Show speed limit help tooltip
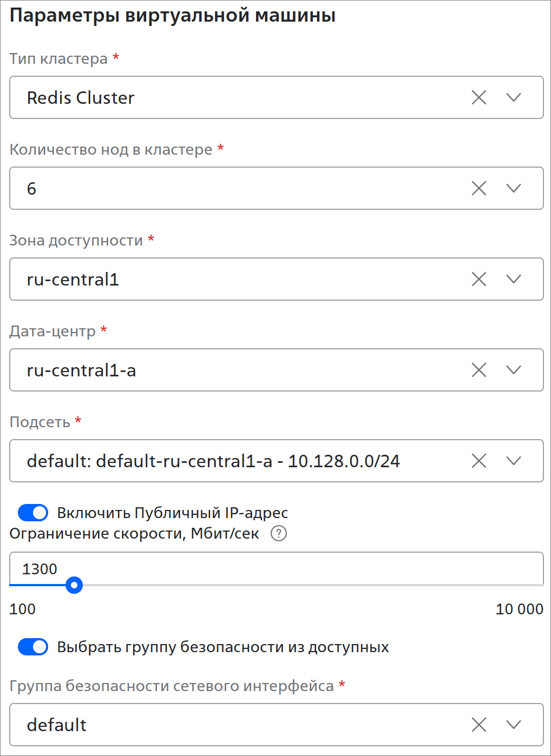The image size is (551, 756). 279,534
